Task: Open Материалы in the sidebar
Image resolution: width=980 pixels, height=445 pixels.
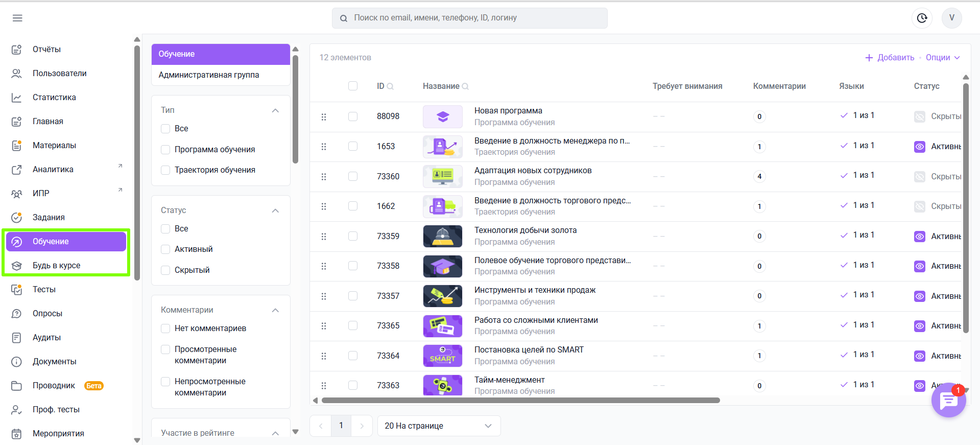Action: 54,146
